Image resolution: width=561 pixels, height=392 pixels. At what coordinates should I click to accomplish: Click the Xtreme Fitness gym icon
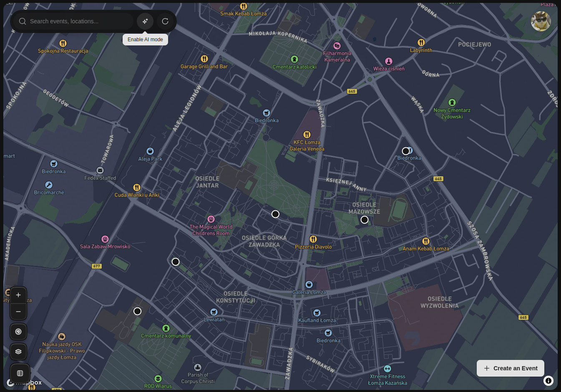click(387, 369)
